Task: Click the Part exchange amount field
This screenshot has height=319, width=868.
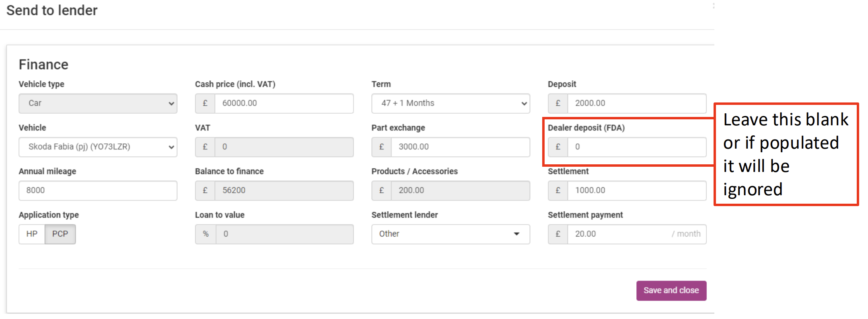Action: coord(460,147)
